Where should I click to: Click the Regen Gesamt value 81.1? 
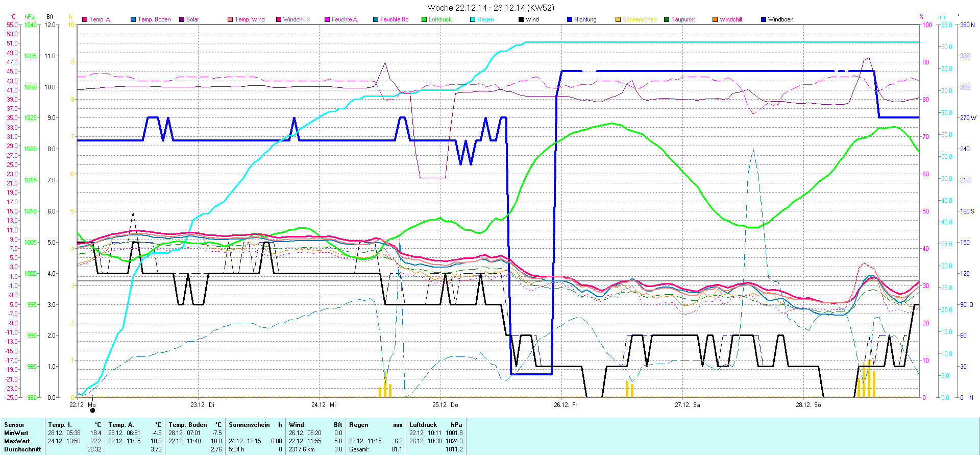click(x=397, y=449)
